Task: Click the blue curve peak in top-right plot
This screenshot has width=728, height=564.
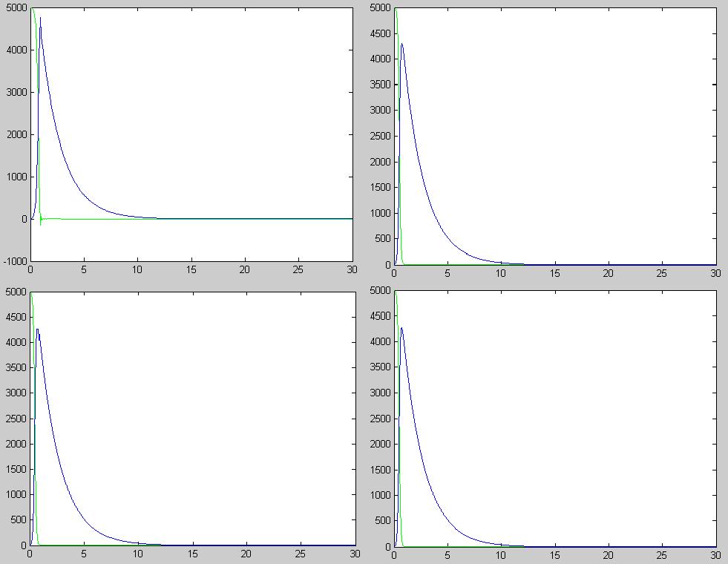Action: (x=402, y=44)
